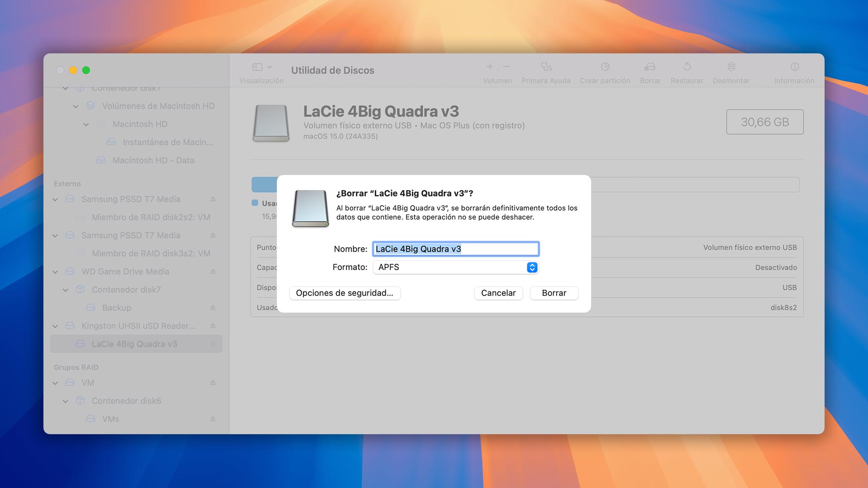Click the WD Game Drive disk icon

click(70, 272)
